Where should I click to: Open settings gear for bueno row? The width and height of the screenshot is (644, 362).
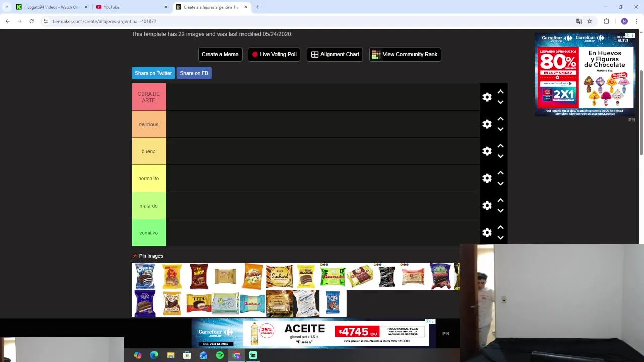(x=487, y=151)
